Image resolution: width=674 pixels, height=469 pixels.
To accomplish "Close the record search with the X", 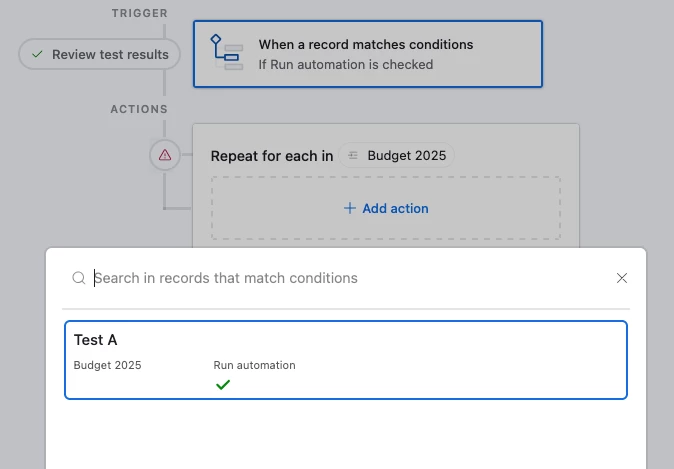I will [622, 278].
